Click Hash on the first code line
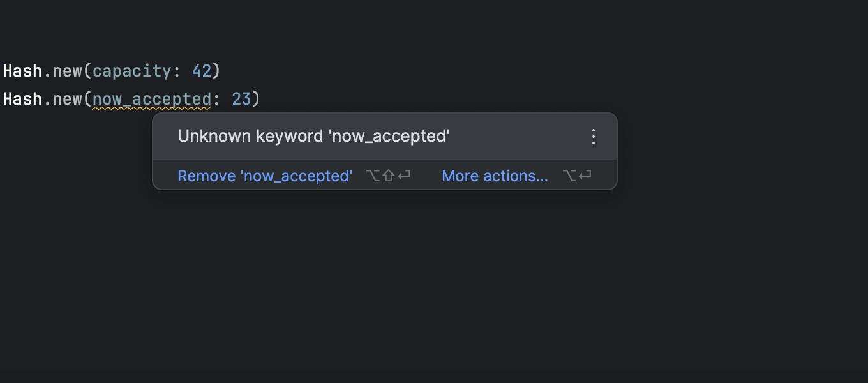 click(22, 71)
